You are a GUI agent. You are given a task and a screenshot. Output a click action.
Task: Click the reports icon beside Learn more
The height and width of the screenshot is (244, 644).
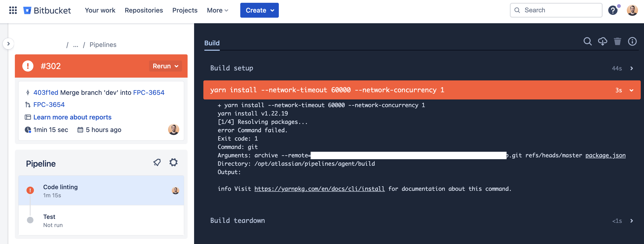[x=28, y=117]
